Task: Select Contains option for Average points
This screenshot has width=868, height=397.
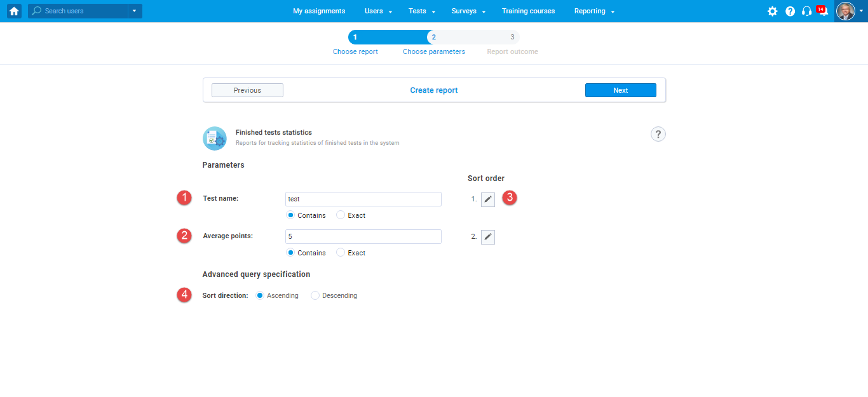Action: coord(291,253)
